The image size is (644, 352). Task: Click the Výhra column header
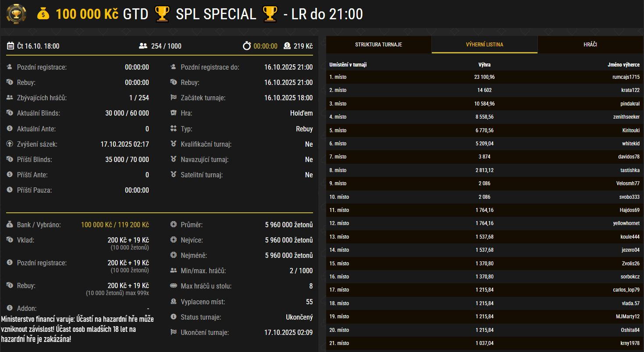pyautogui.click(x=484, y=64)
